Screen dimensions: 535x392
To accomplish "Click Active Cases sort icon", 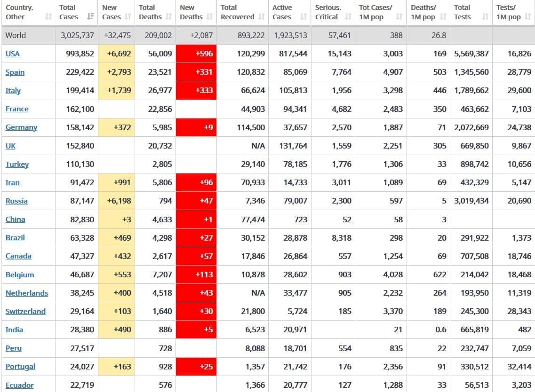I will (303, 17).
